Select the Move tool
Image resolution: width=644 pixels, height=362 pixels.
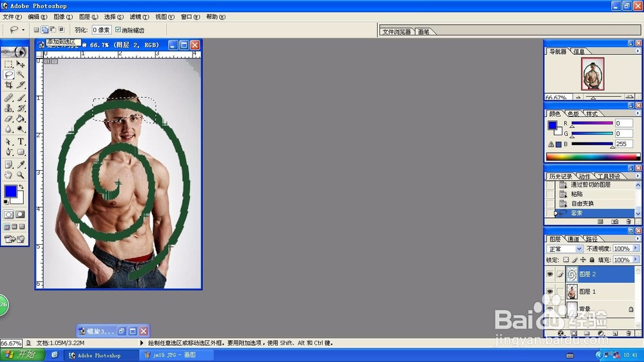21,64
